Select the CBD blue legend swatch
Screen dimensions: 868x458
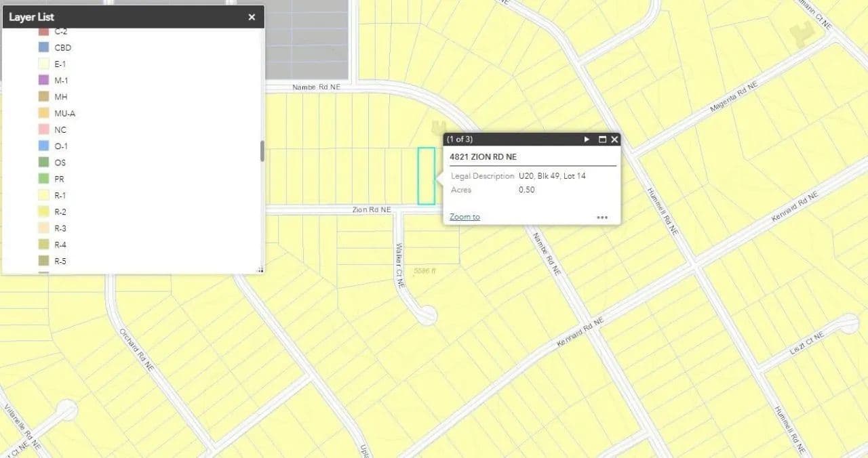point(43,47)
